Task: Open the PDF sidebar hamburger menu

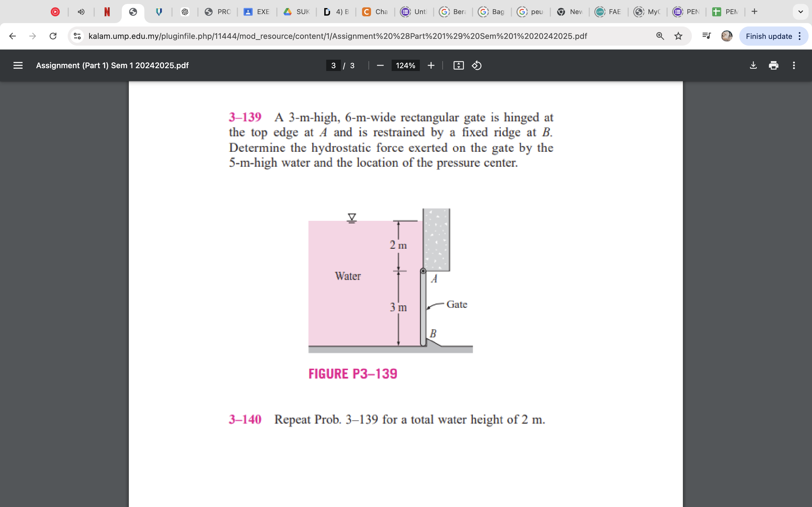Action: [x=18, y=65]
